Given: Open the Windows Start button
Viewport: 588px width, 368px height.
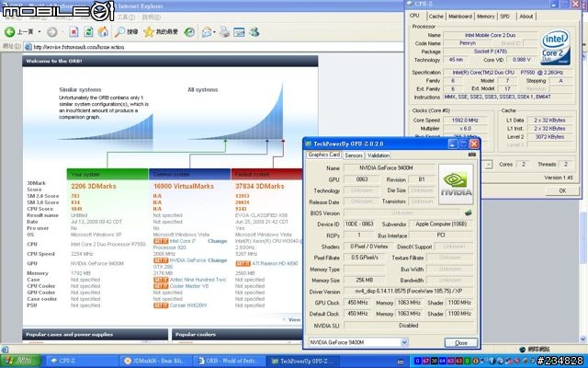Looking at the screenshot, I should (x=20, y=361).
